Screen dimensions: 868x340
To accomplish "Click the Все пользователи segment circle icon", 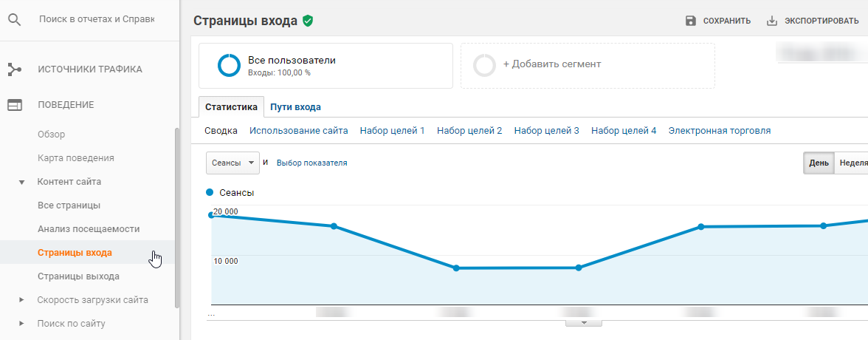I will tap(229, 66).
